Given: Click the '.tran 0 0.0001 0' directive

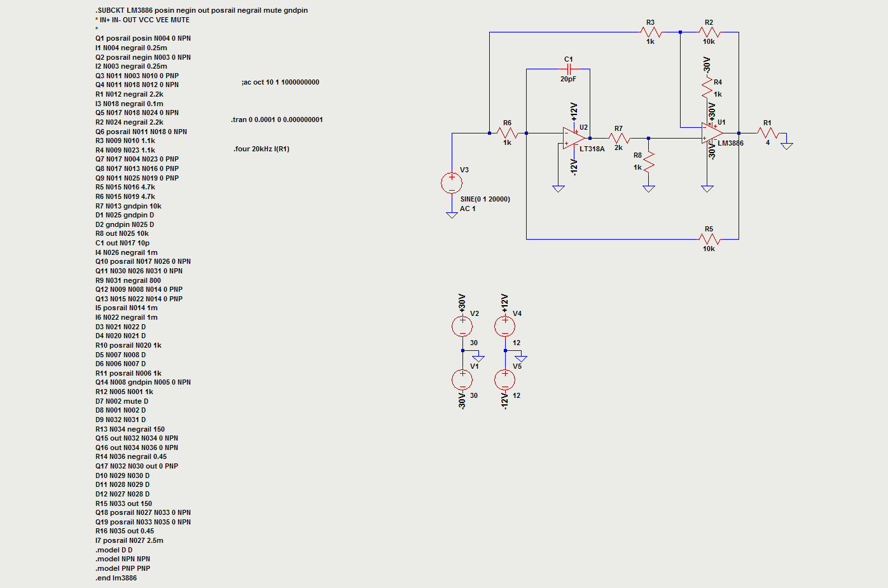Looking at the screenshot, I should [277, 120].
